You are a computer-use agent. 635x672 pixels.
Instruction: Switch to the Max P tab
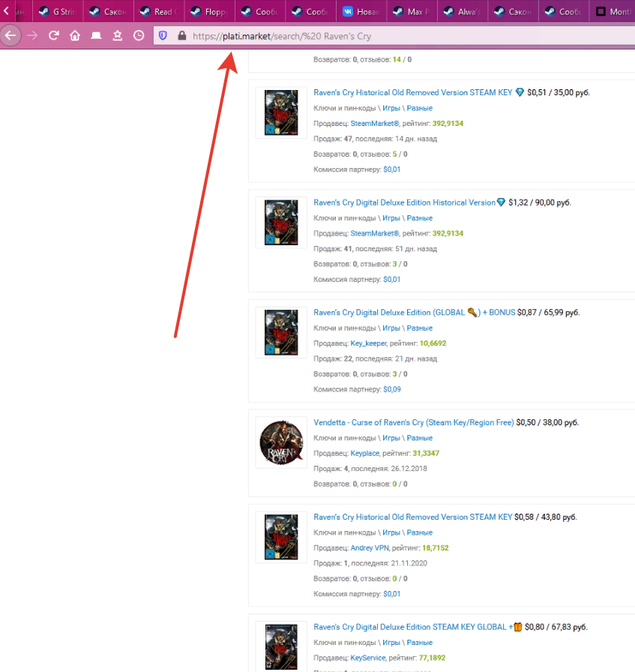tap(412, 11)
